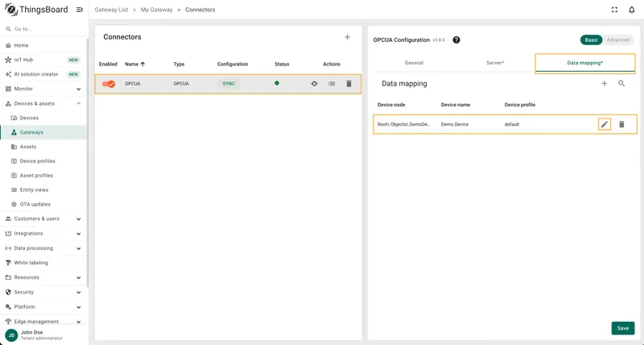Click the AI solution creator icon

click(x=8, y=74)
